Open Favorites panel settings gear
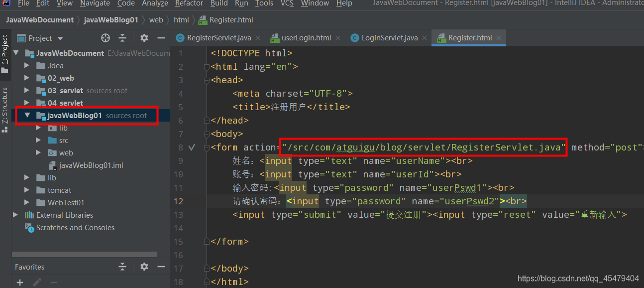Screen dimensions: 644x288 [x=144, y=267]
